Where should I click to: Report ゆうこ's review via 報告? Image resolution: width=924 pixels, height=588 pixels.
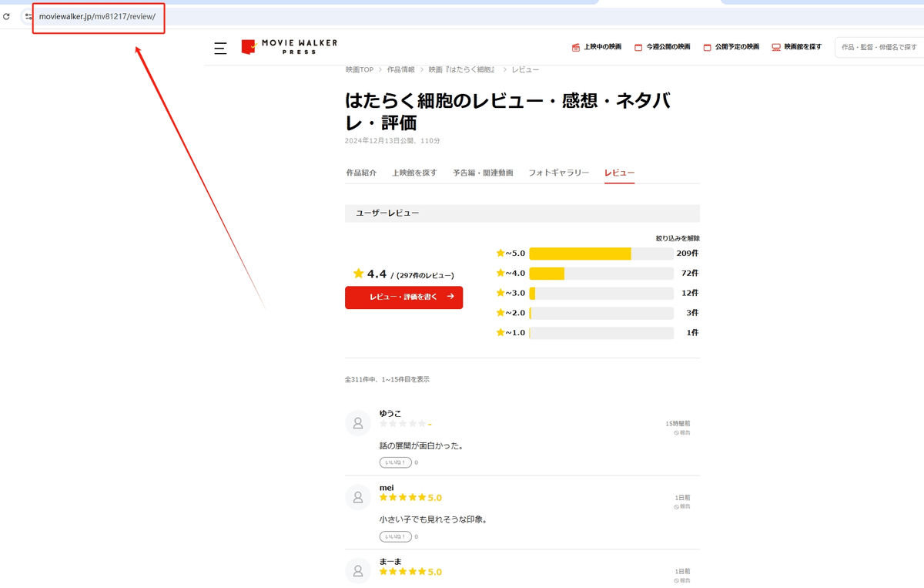coord(682,433)
